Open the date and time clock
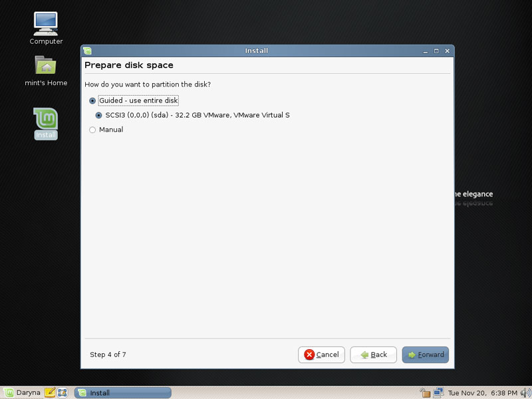 (x=483, y=393)
